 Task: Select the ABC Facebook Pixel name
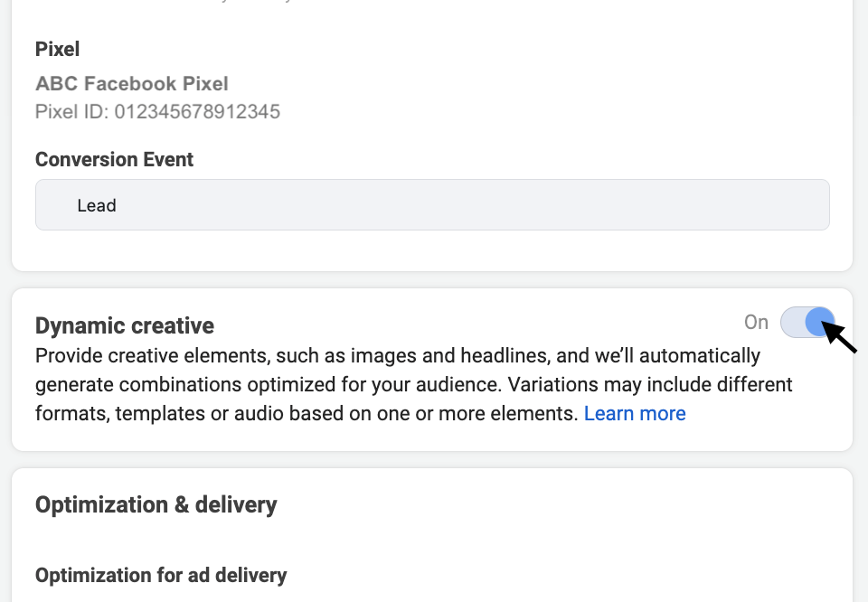(132, 83)
